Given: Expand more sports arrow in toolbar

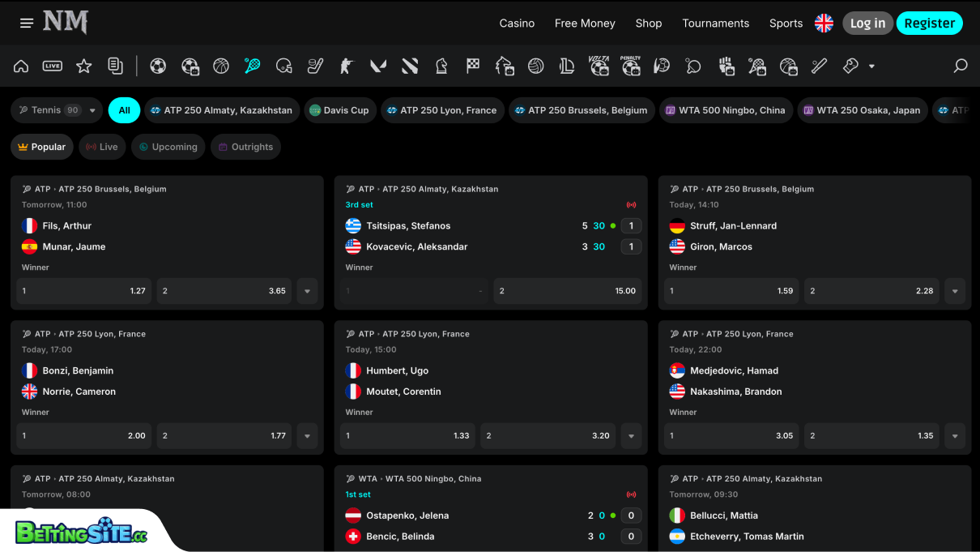Looking at the screenshot, I should coord(871,66).
